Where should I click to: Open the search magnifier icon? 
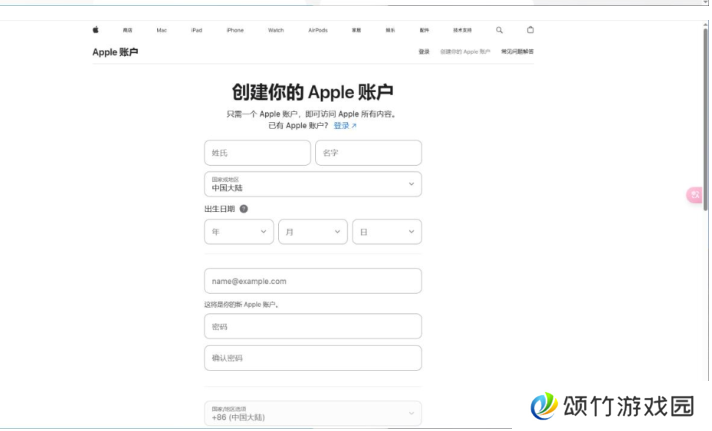[x=499, y=30]
